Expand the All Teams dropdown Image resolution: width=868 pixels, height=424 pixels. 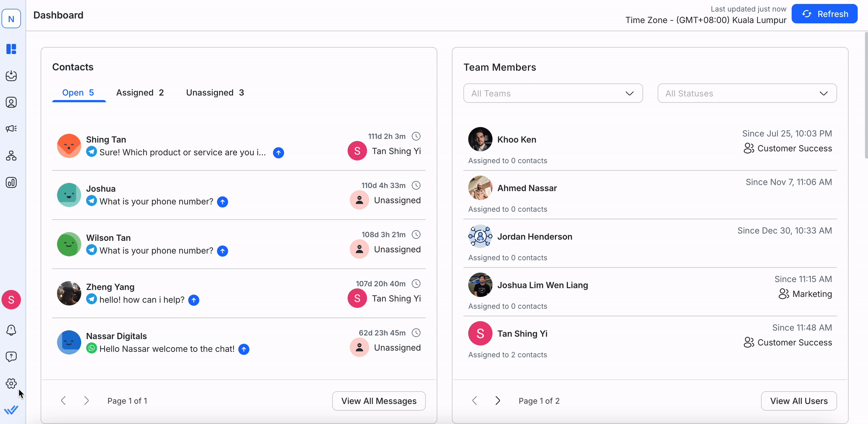553,93
